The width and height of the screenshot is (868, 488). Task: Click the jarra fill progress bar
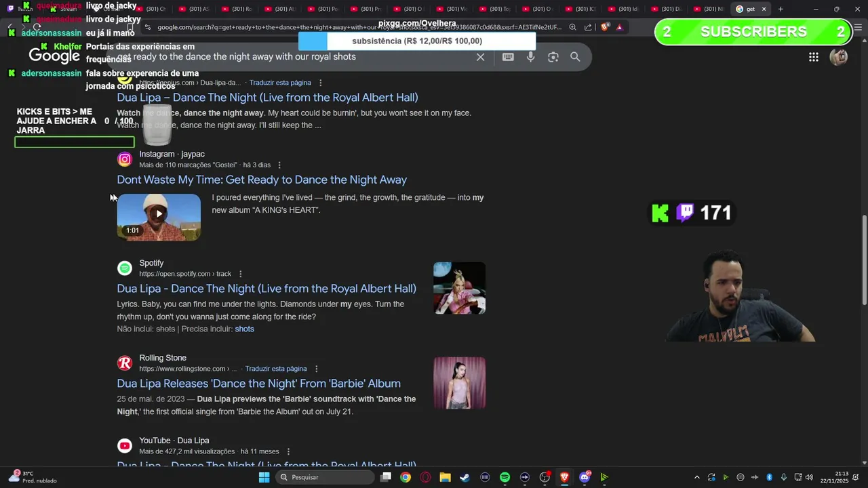coord(75,142)
